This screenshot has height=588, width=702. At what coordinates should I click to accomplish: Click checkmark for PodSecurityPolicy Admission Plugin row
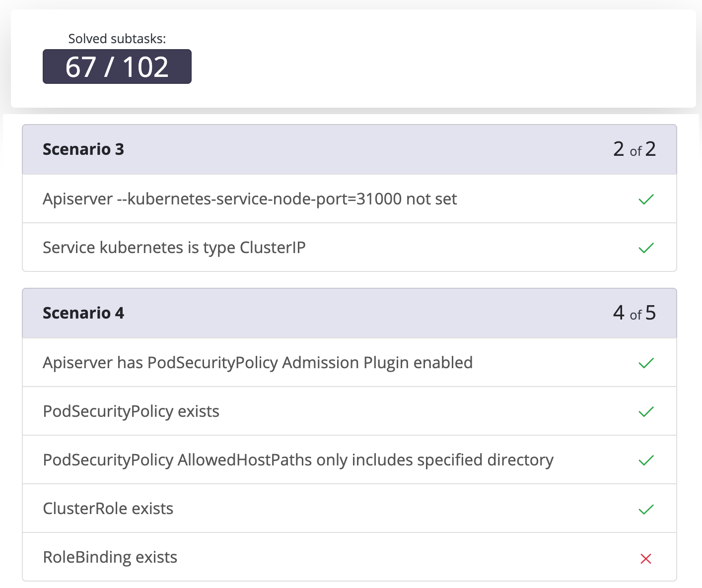pos(646,363)
